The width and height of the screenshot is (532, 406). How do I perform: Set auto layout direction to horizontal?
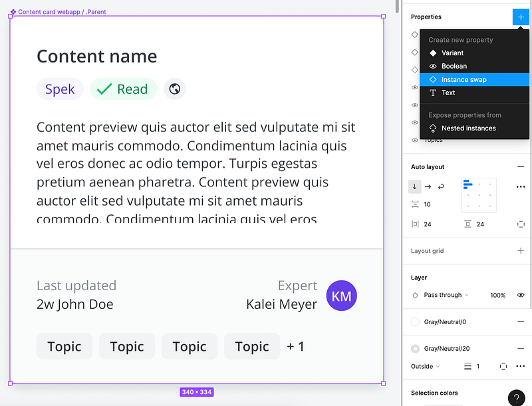tap(428, 187)
